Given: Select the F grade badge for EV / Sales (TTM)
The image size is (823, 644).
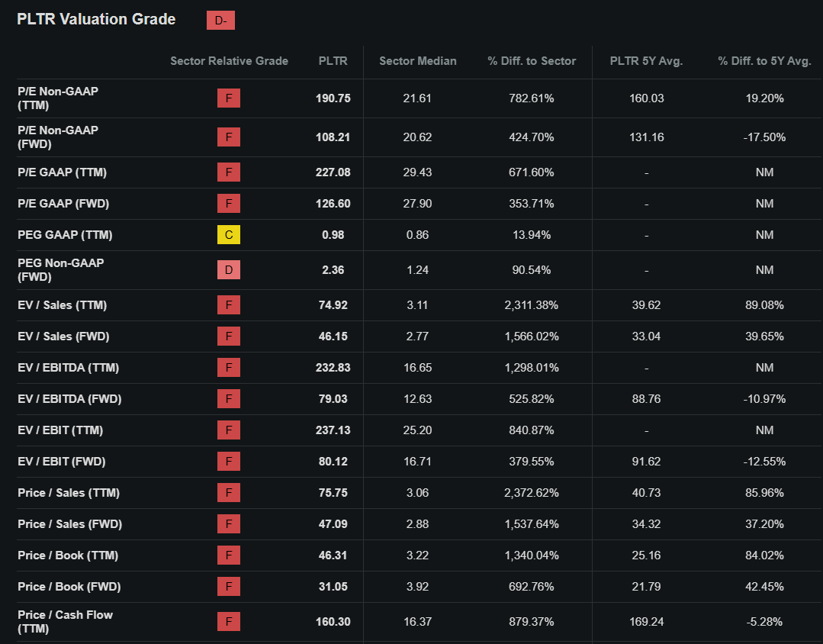Looking at the screenshot, I should point(229,305).
